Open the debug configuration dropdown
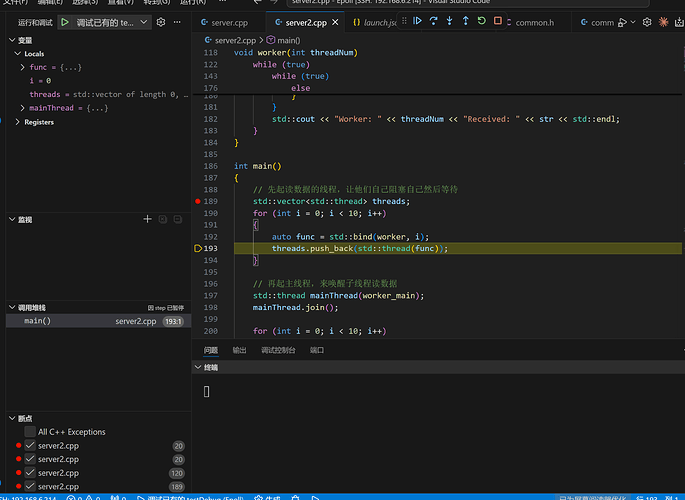Screen dimensions: 685x500 tap(144, 22)
